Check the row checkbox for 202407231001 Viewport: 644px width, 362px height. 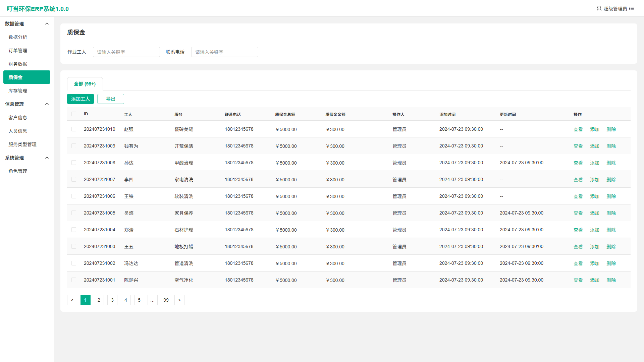[74, 280]
